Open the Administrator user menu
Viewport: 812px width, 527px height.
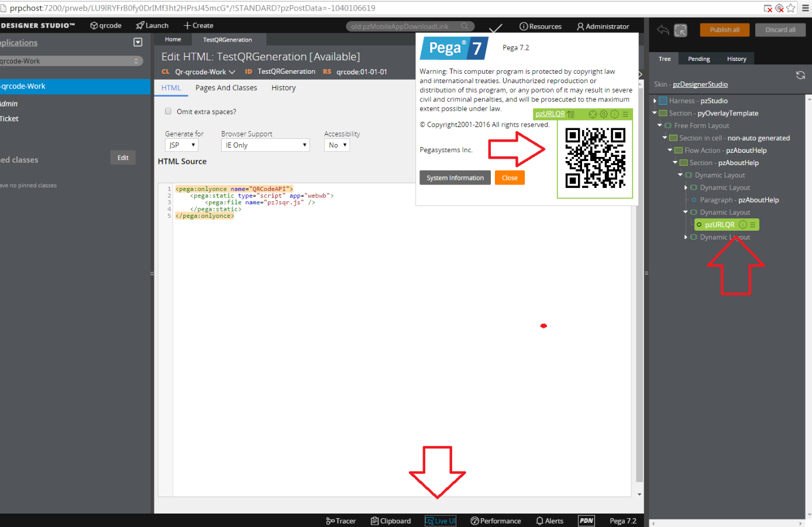603,26
